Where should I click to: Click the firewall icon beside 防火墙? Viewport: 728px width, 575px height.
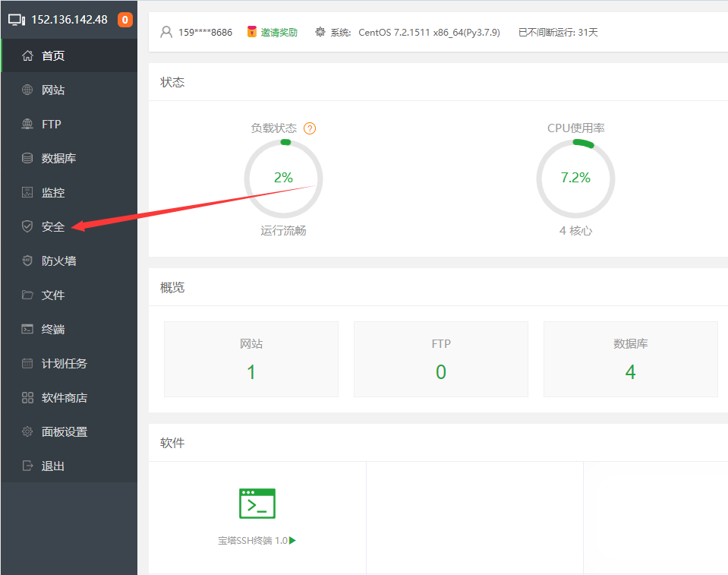(x=27, y=261)
